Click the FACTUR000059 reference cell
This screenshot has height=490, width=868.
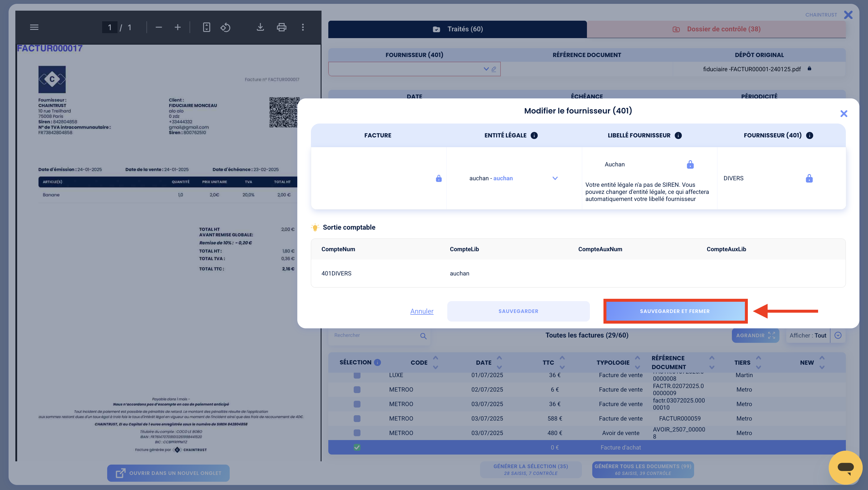pyautogui.click(x=679, y=419)
